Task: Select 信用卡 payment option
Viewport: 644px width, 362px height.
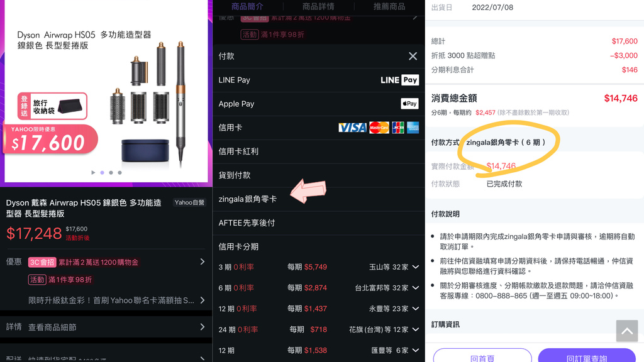Action: coord(319,128)
